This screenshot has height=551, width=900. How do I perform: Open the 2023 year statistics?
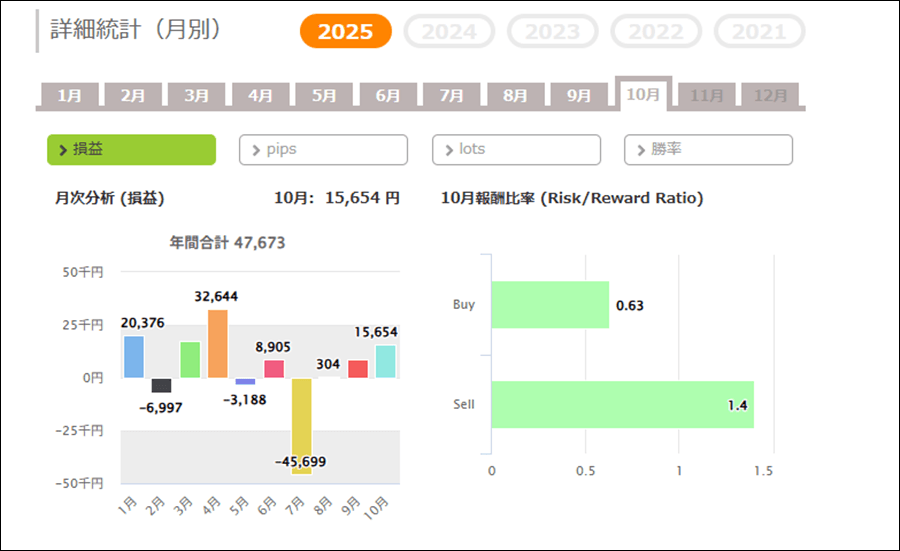(553, 32)
